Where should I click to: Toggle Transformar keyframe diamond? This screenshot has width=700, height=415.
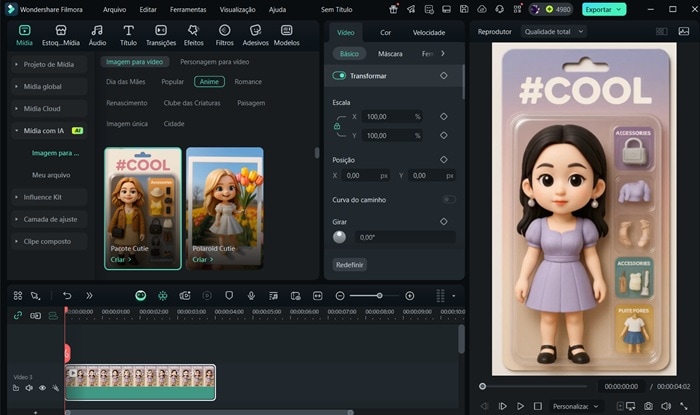(x=443, y=75)
